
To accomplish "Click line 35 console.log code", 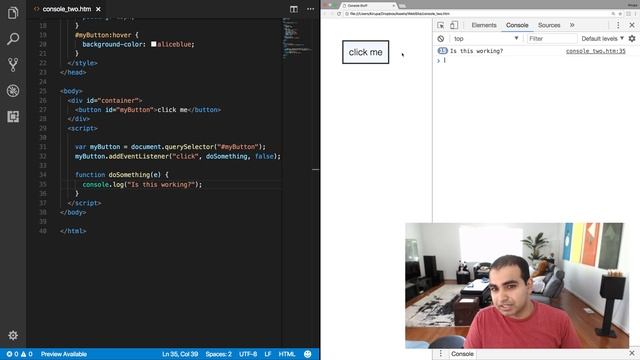I will (x=142, y=184).
